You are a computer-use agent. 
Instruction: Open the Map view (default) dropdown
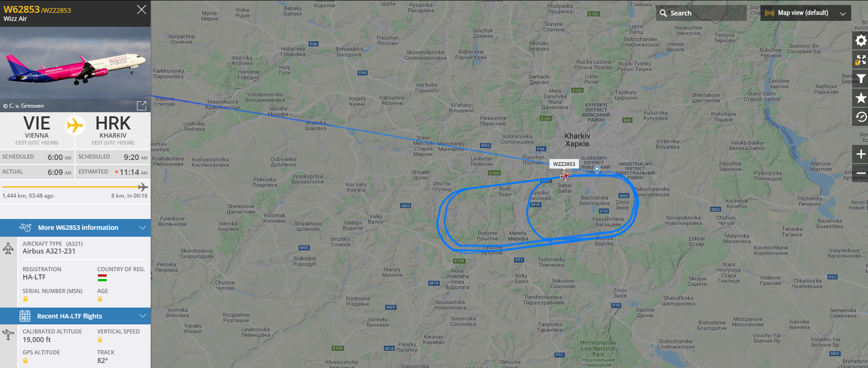click(805, 13)
